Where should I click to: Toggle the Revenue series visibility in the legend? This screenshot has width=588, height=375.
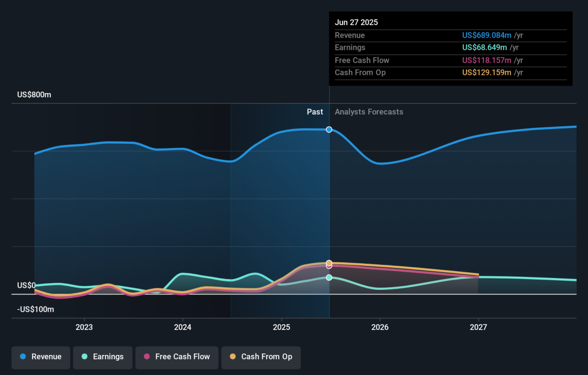pyautogui.click(x=41, y=357)
